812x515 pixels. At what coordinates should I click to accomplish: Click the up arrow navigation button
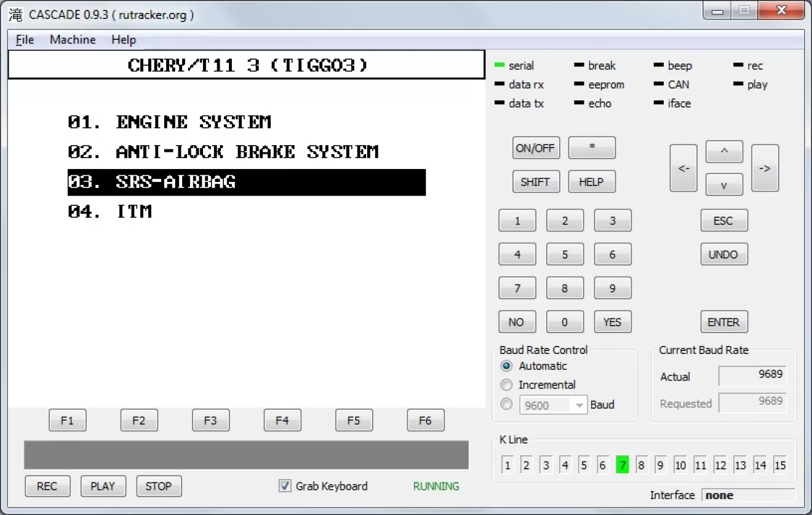tap(724, 151)
